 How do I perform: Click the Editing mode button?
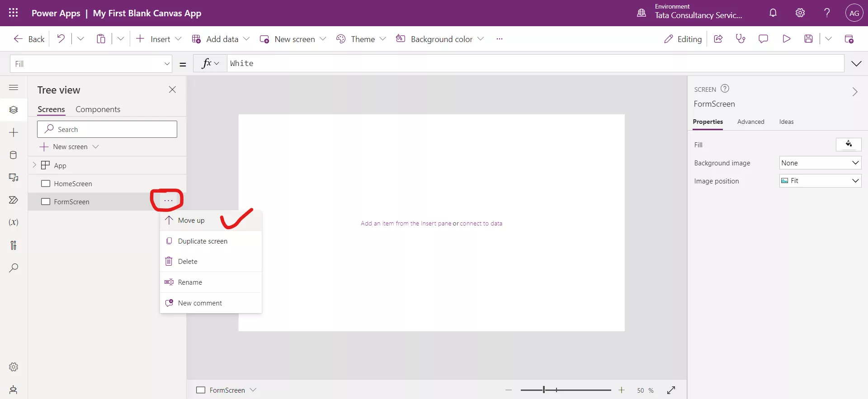pos(683,39)
